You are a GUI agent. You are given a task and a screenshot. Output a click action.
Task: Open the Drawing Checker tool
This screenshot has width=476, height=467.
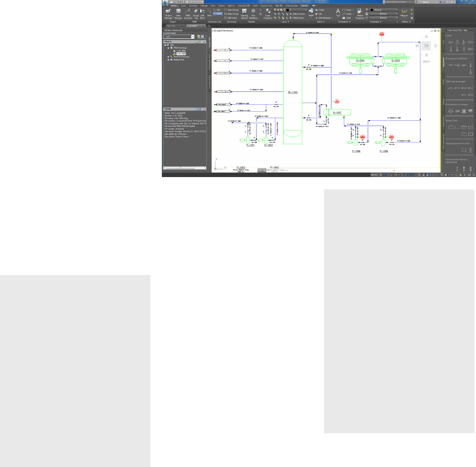[x=244, y=14]
